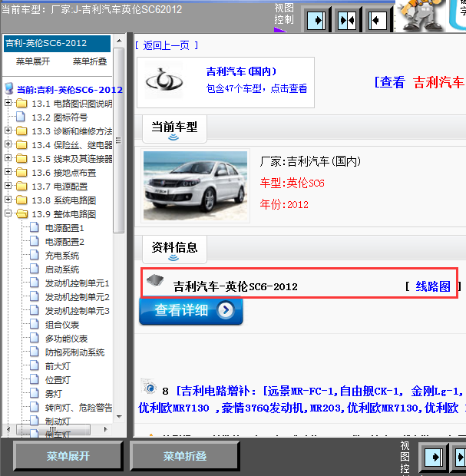Click the folder icon for 13.6 接地点布置
This screenshot has width=466, height=476.
(x=21, y=172)
